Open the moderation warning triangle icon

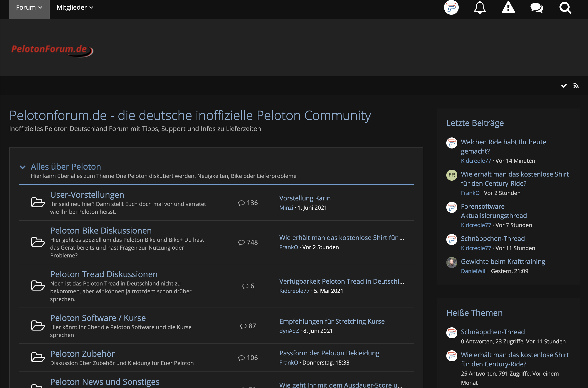tap(508, 7)
